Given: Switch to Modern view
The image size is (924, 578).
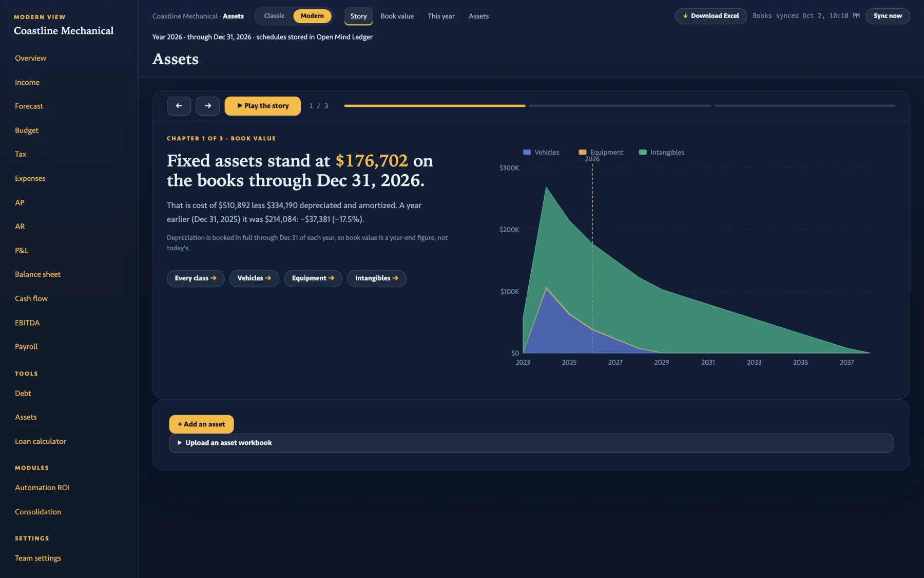Looking at the screenshot, I should [312, 16].
